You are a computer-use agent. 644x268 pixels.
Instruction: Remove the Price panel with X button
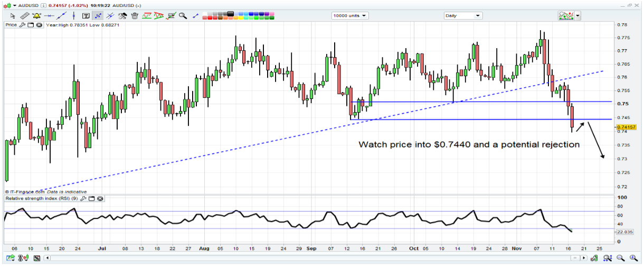(x=39, y=25)
